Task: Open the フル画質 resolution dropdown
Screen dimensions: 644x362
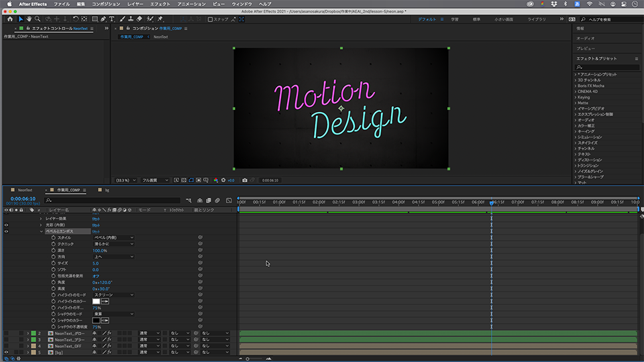Action: (x=155, y=180)
